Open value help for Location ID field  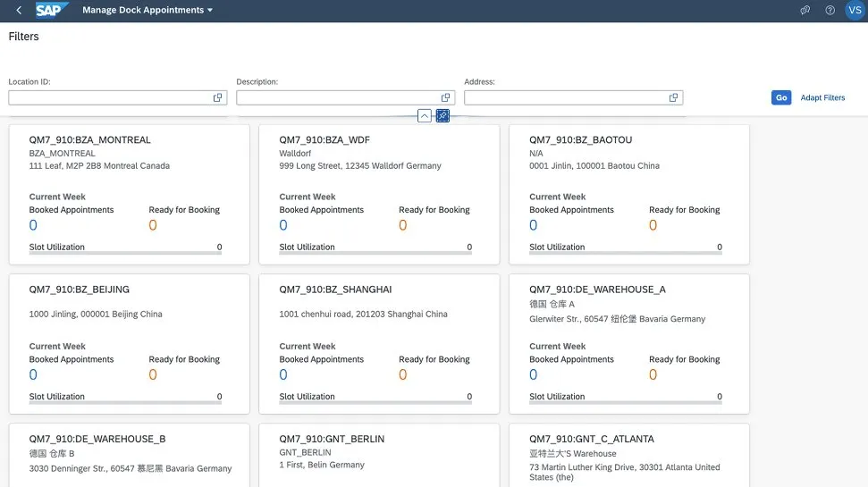click(x=217, y=97)
